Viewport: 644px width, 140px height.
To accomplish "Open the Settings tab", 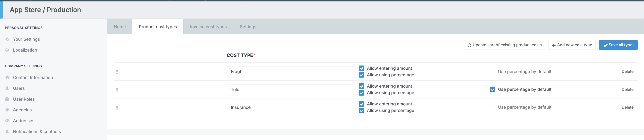I will 248,27.
